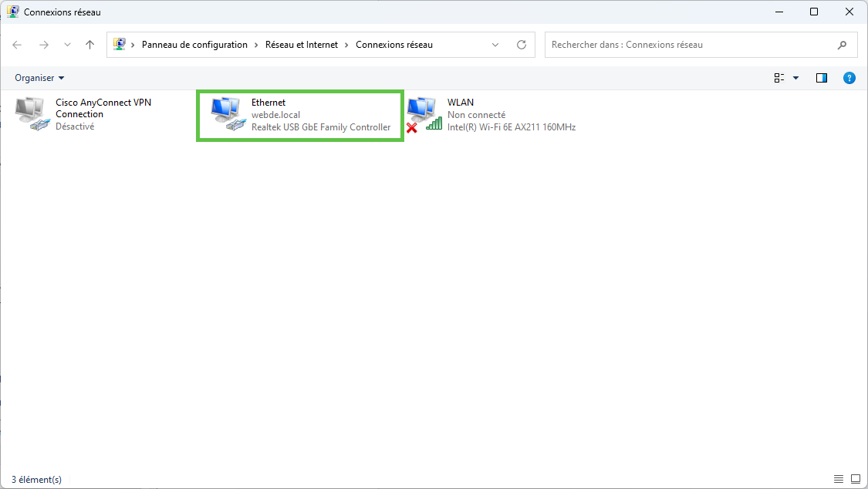
Task: Expand chevron after Réseau et Internet
Action: [x=346, y=45]
